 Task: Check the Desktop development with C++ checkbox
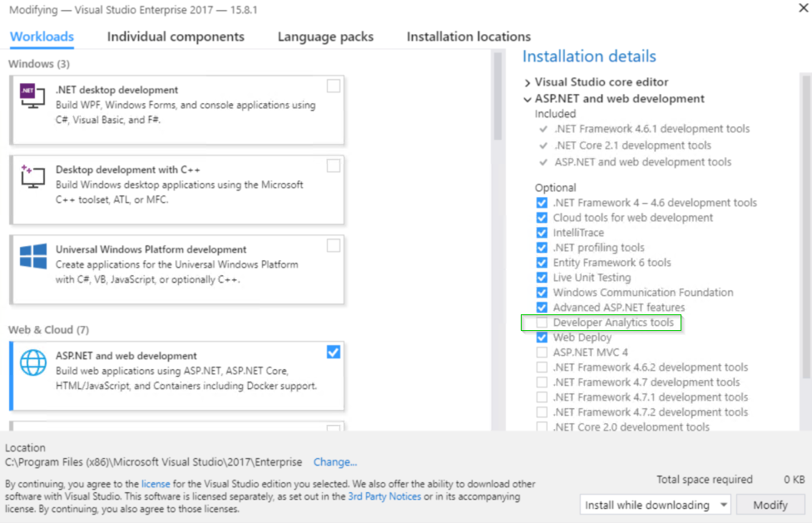[334, 165]
